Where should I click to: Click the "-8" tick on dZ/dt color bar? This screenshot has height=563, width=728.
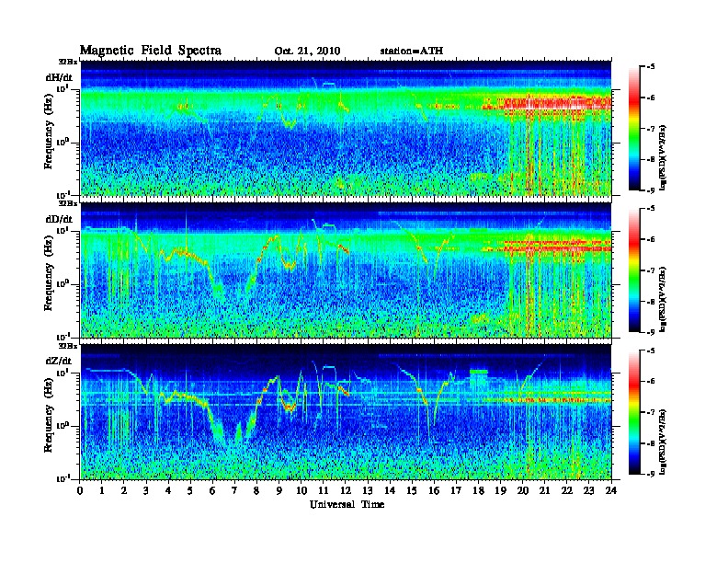[x=651, y=443]
